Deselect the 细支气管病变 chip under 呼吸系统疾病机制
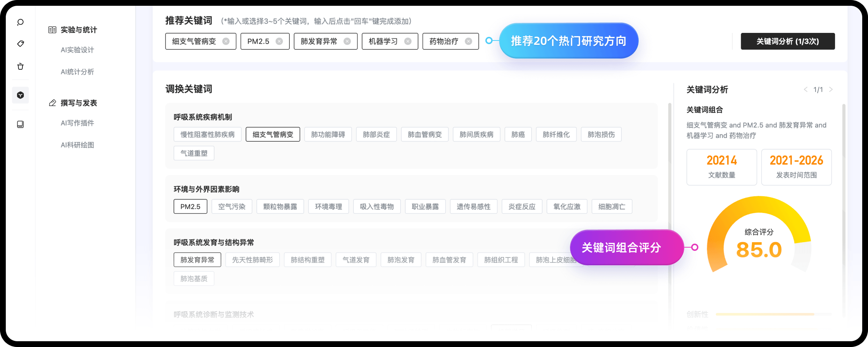Viewport: 868px width, 347px height. 273,134
